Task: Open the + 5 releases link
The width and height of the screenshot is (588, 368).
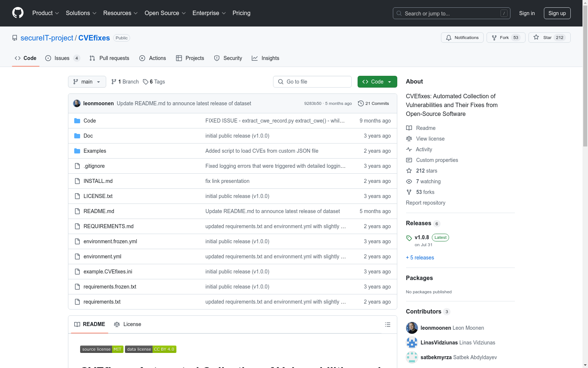Action: [x=420, y=258]
